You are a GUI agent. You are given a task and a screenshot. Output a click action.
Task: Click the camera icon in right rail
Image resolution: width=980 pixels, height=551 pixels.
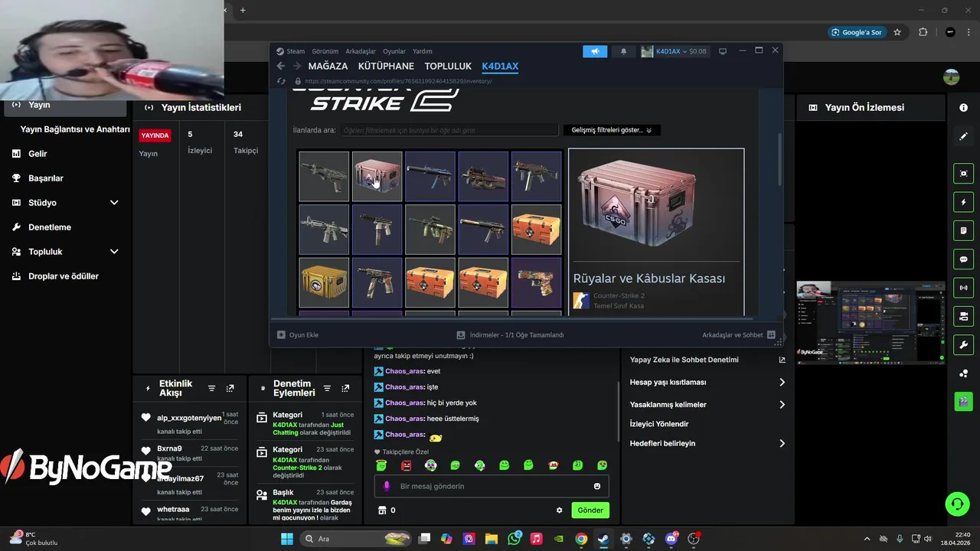[x=963, y=316]
